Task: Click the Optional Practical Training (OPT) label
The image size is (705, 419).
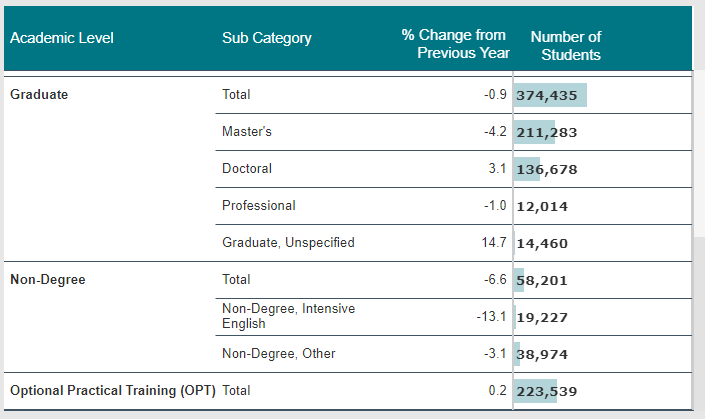Action: click(112, 390)
